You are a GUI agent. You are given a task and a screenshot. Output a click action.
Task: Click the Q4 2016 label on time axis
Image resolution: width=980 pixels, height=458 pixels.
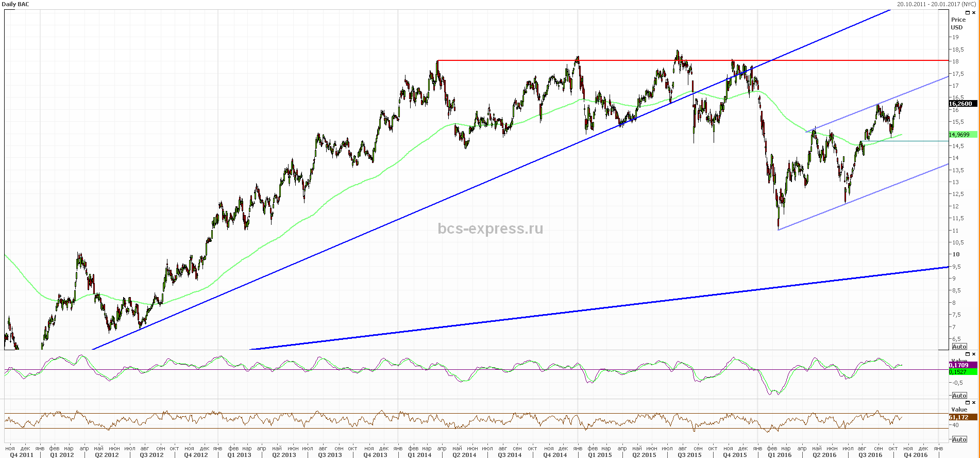pos(915,455)
